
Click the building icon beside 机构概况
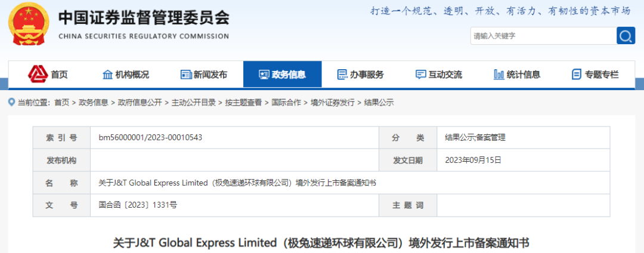107,75
